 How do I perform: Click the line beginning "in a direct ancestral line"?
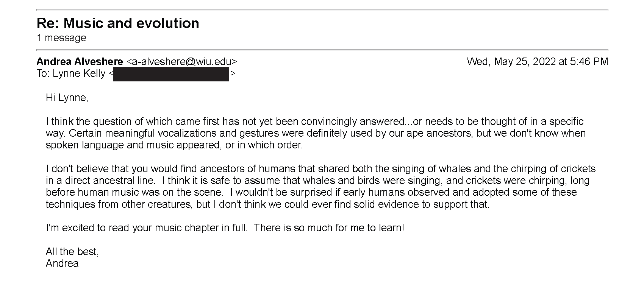[x=318, y=181]
